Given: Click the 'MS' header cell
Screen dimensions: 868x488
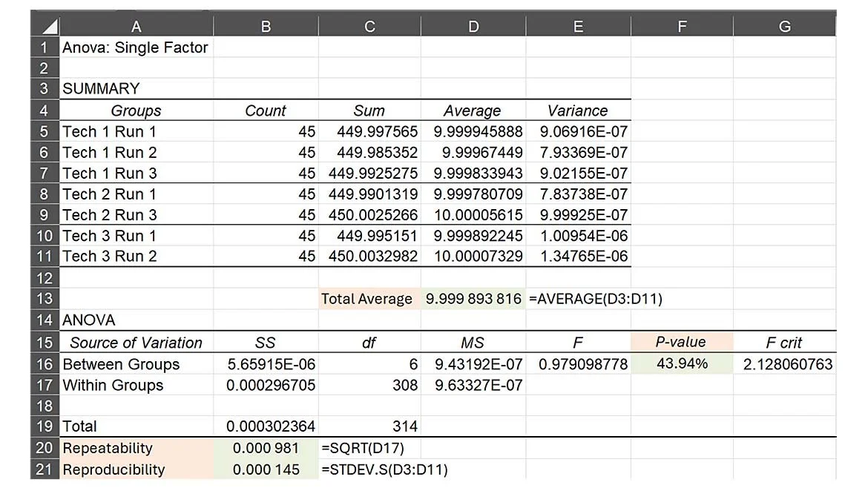Looking at the screenshot, I should [x=473, y=343].
